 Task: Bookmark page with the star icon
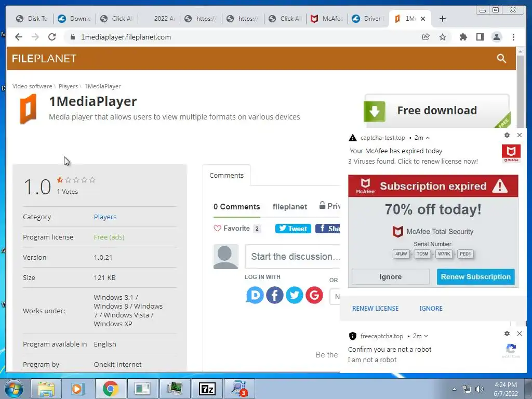pyautogui.click(x=443, y=37)
